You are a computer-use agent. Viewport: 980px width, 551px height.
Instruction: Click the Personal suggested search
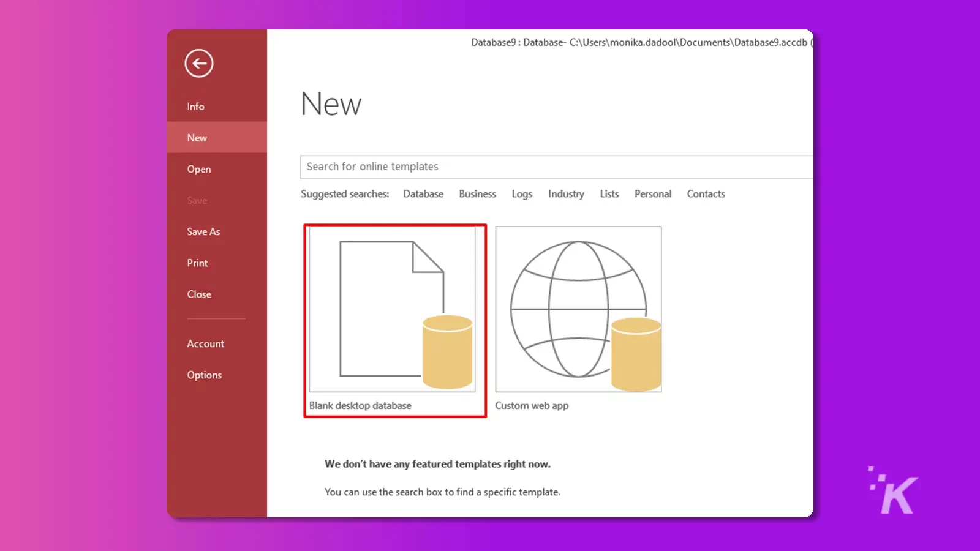click(653, 194)
